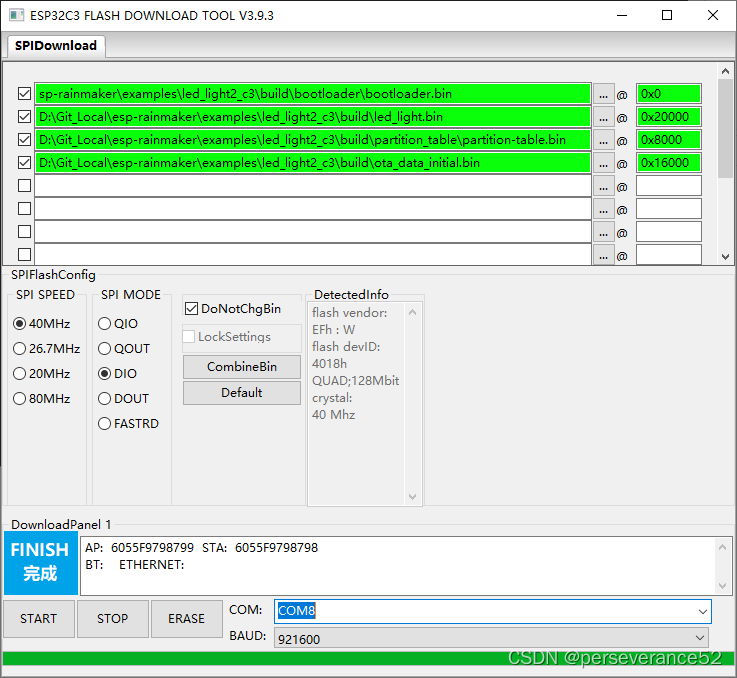Click the 0x8000 address field
The height and width of the screenshot is (678, 737).
click(x=668, y=140)
